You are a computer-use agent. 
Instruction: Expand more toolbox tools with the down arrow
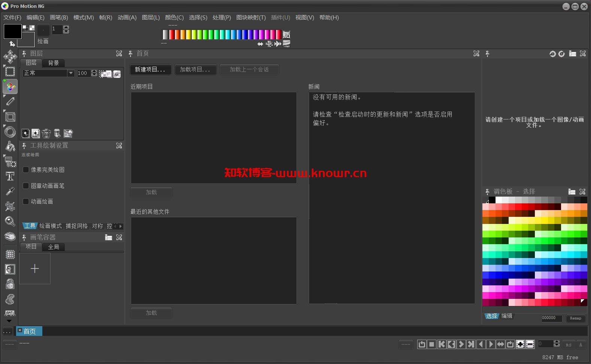click(x=9, y=321)
